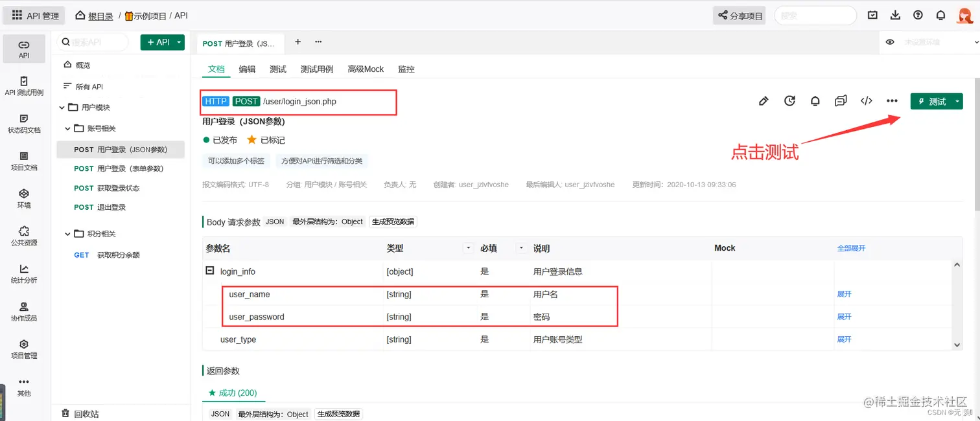This screenshot has width=980, height=421.
Task: Open the 类型 column filter dropdown
Action: (468, 248)
